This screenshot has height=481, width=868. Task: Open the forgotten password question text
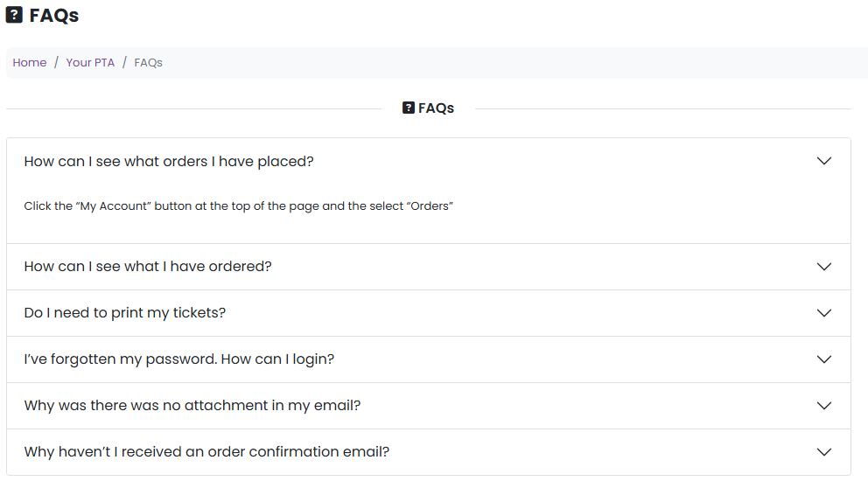pos(179,359)
